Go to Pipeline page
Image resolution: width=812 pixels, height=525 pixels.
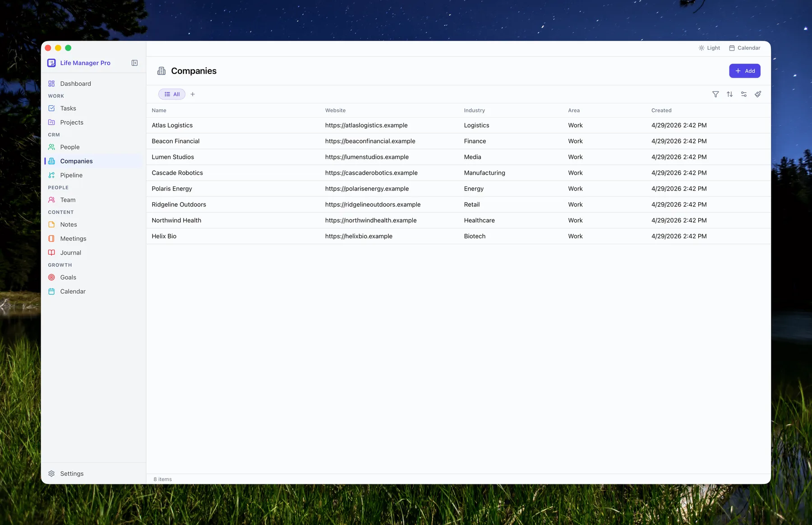point(71,175)
